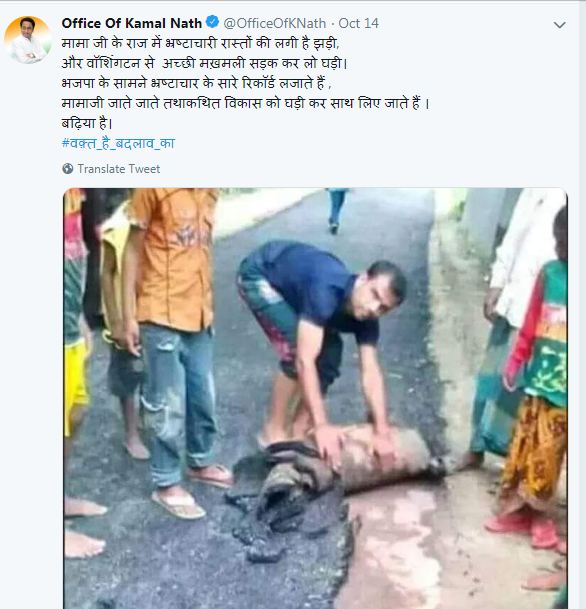Expand the tweet options chevron
This screenshot has height=609, width=586.
[559, 25]
